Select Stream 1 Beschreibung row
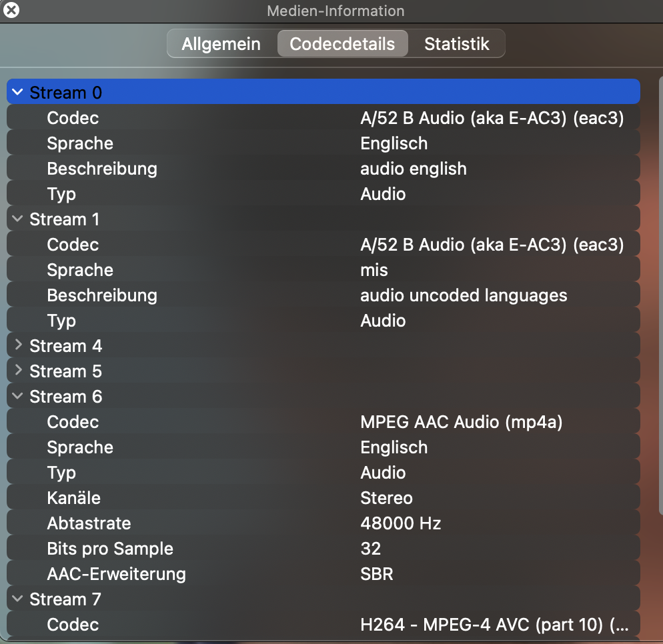Image resolution: width=663 pixels, height=644 pixels. pyautogui.click(x=323, y=295)
